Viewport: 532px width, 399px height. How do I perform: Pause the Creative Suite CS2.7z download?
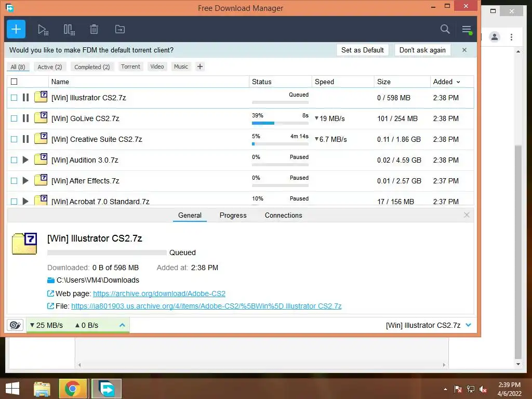pyautogui.click(x=25, y=139)
